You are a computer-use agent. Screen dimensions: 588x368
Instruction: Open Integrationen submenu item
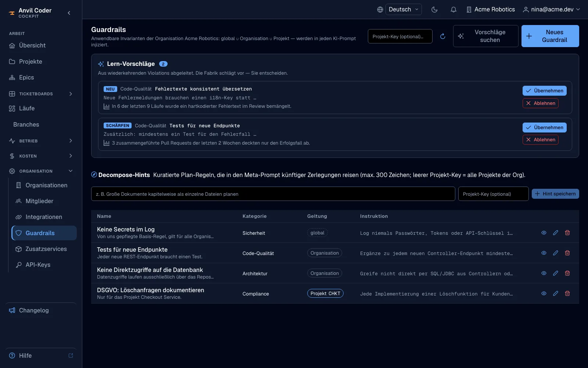[44, 217]
